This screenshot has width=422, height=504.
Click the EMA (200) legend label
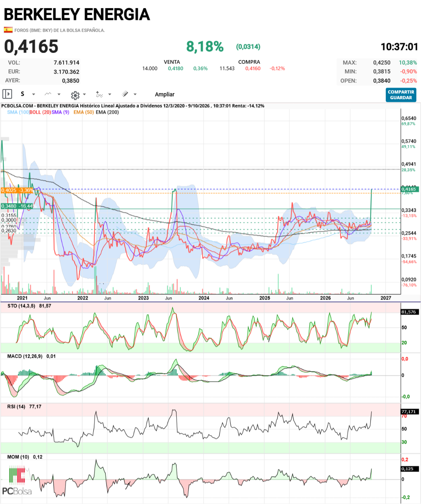coord(108,112)
